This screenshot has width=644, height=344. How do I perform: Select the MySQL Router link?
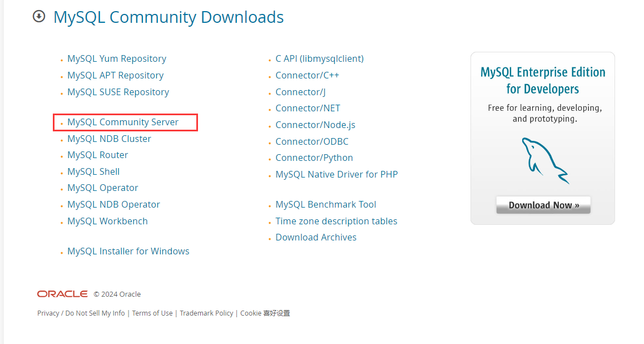97,155
